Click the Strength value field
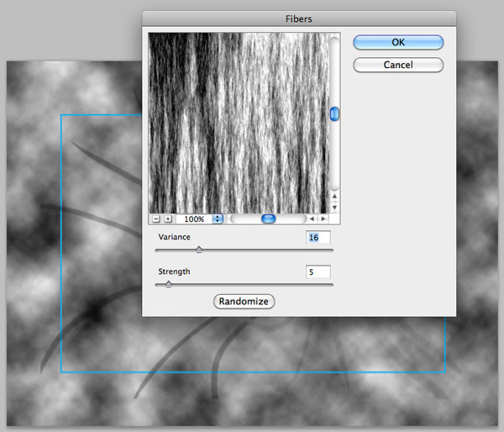Viewport: 504px width, 432px height. [x=318, y=271]
